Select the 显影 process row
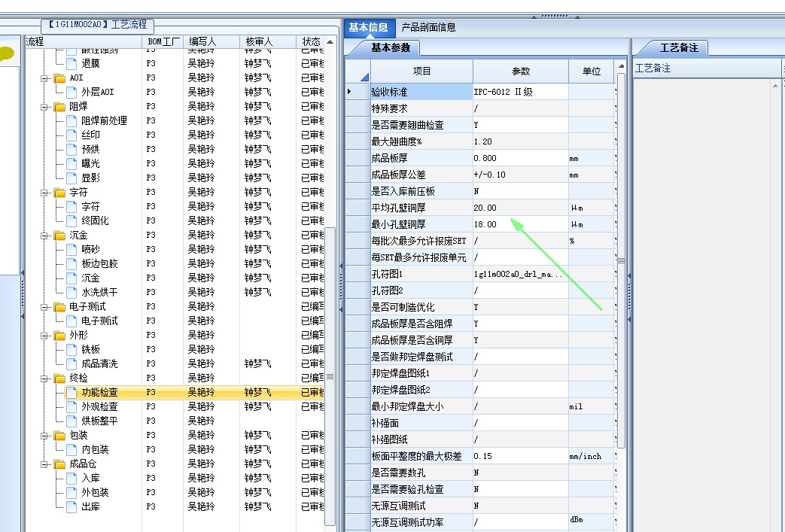The height and width of the screenshot is (532, 785). 175,178
